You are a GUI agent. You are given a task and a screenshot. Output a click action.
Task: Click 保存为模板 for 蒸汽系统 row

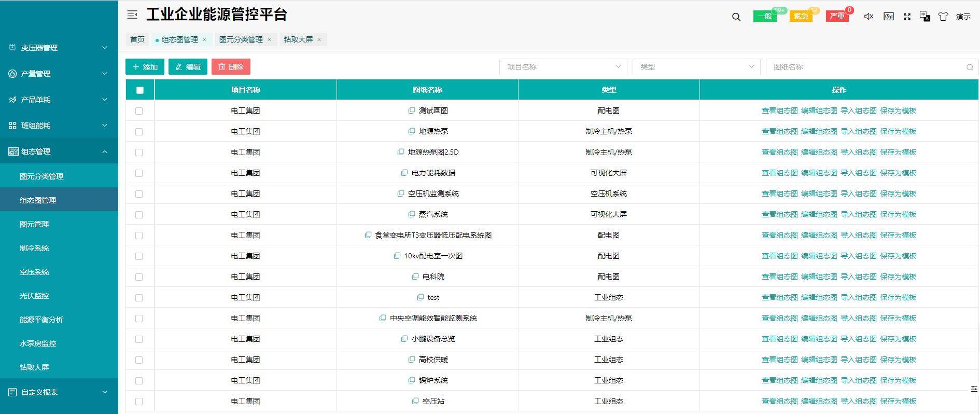click(x=898, y=214)
